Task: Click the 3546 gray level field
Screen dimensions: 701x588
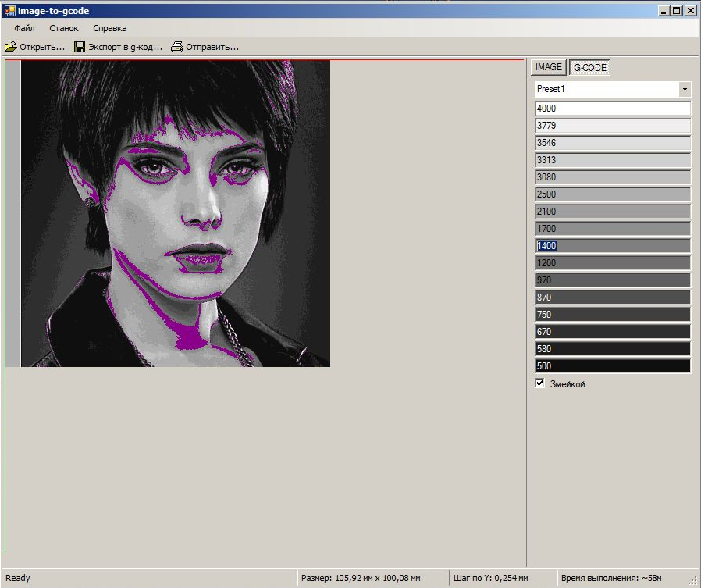Action: [613, 143]
